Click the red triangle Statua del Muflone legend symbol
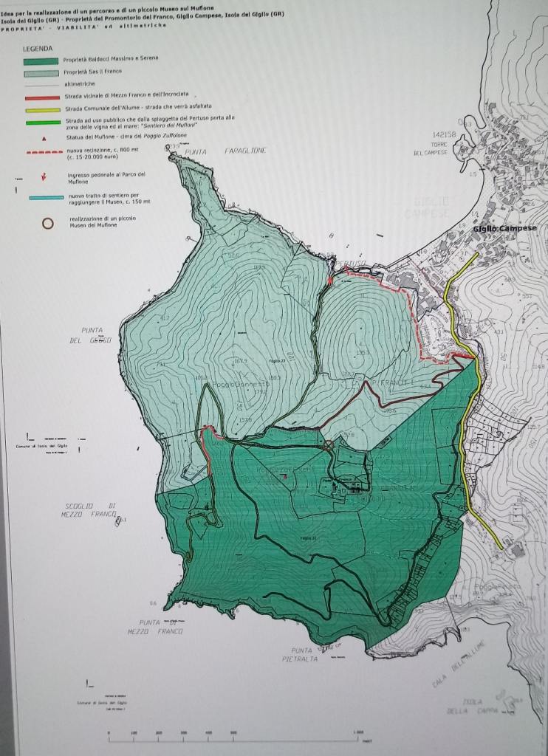Image resolution: width=548 pixels, height=756 pixels. point(44,138)
